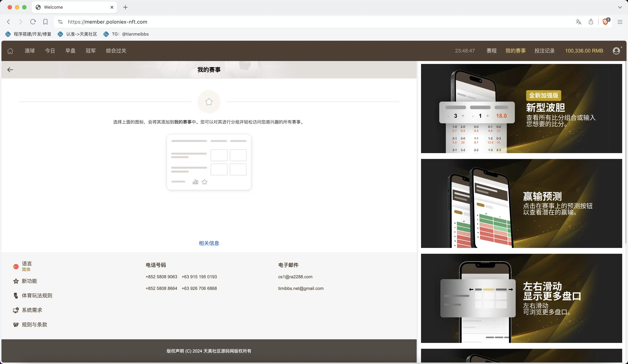Open the 新型波胆 promo banner

521,108
